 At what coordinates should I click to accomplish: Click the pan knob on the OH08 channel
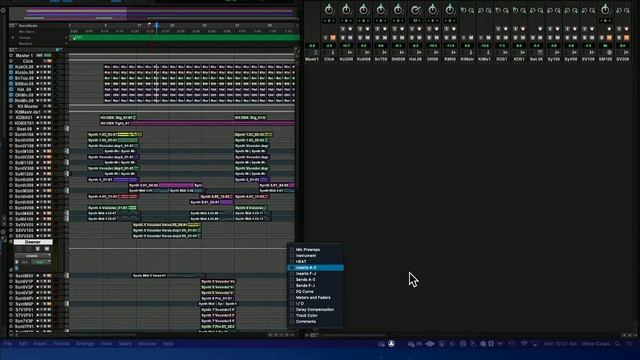tap(432, 9)
